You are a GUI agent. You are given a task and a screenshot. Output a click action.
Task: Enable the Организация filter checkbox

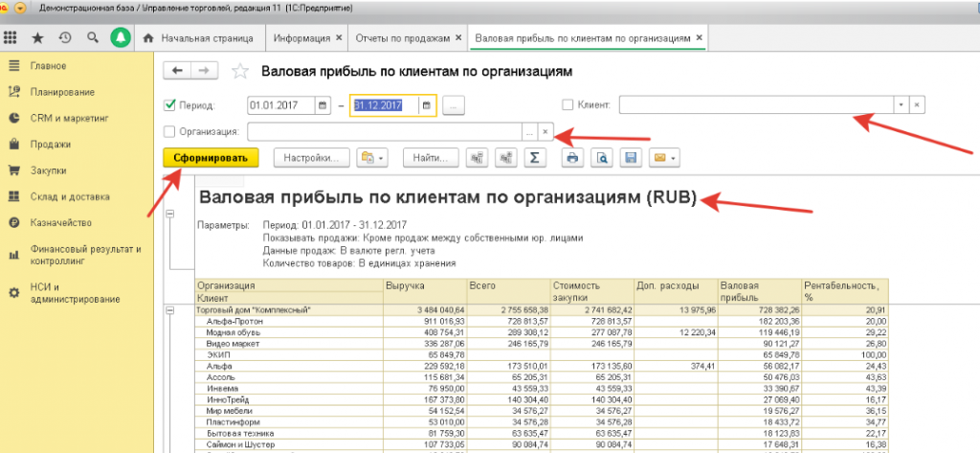(x=170, y=132)
